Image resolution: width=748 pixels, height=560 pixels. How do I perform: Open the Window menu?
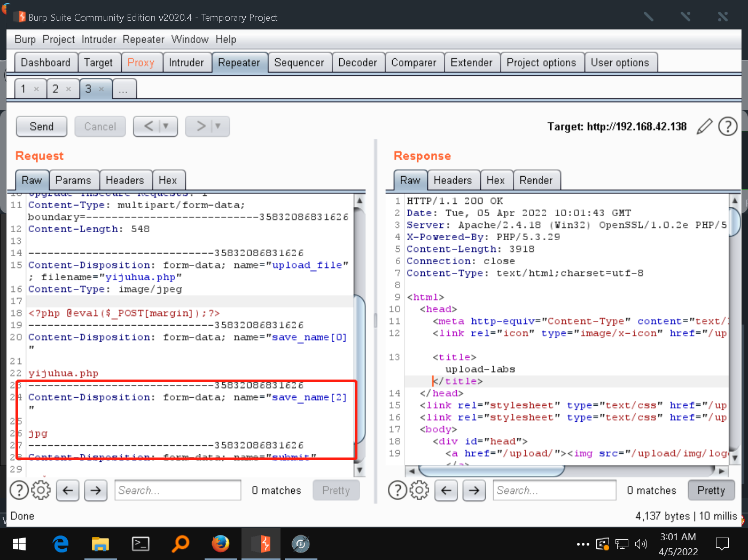pos(190,40)
